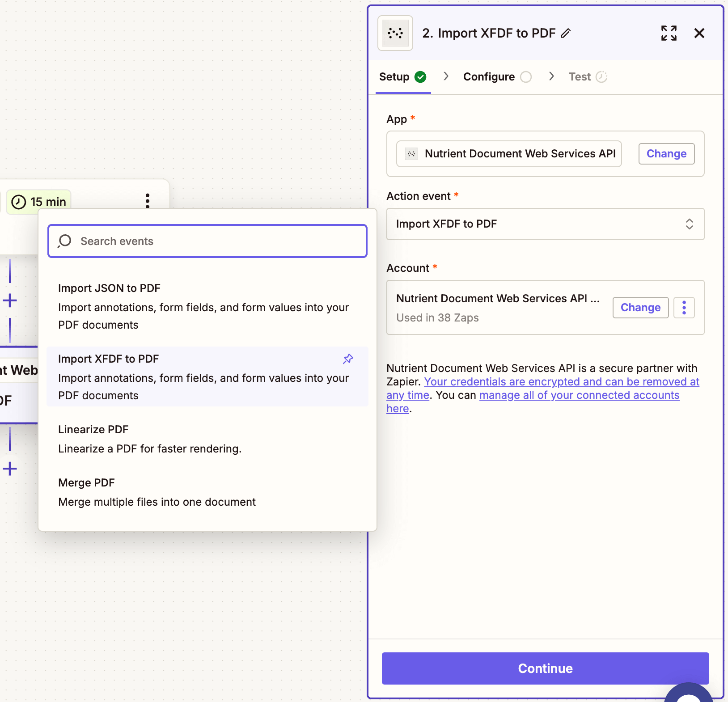This screenshot has width=728, height=702.
Task: Click the pencil icon to rename the step
Action: (x=566, y=33)
